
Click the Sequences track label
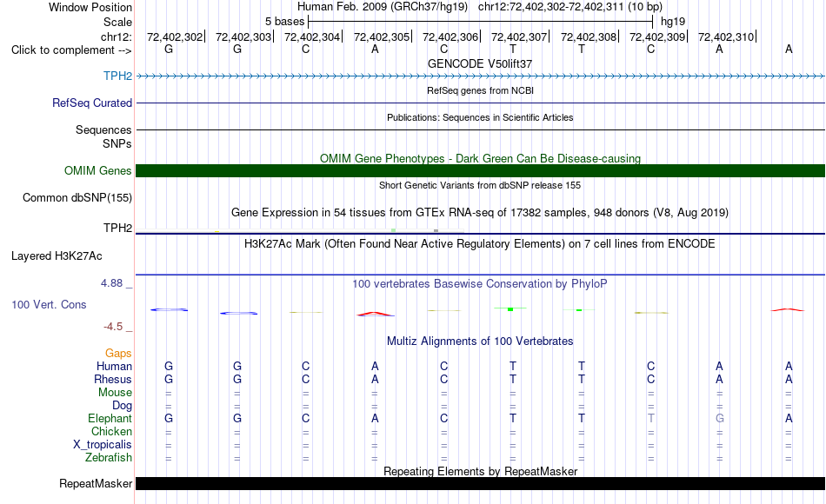coord(103,130)
